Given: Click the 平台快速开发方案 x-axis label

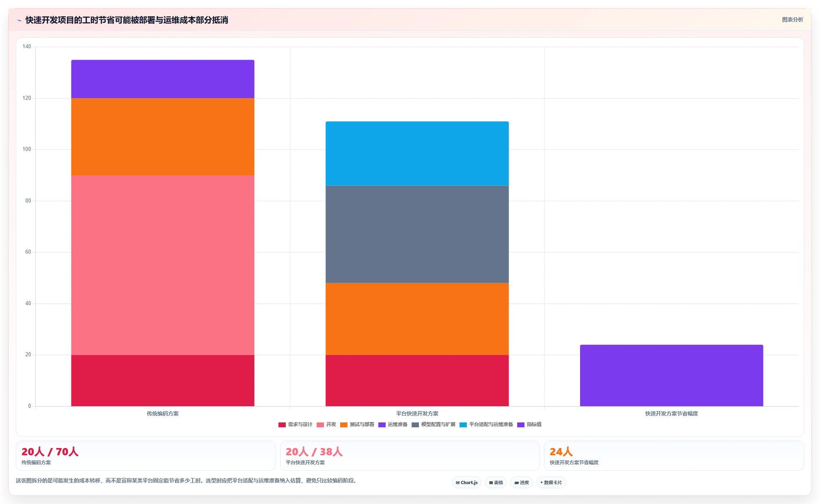Looking at the screenshot, I should click(417, 414).
